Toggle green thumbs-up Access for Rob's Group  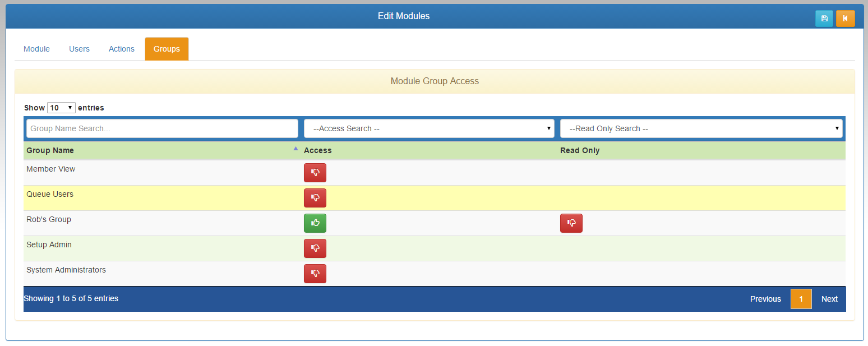pyautogui.click(x=315, y=223)
